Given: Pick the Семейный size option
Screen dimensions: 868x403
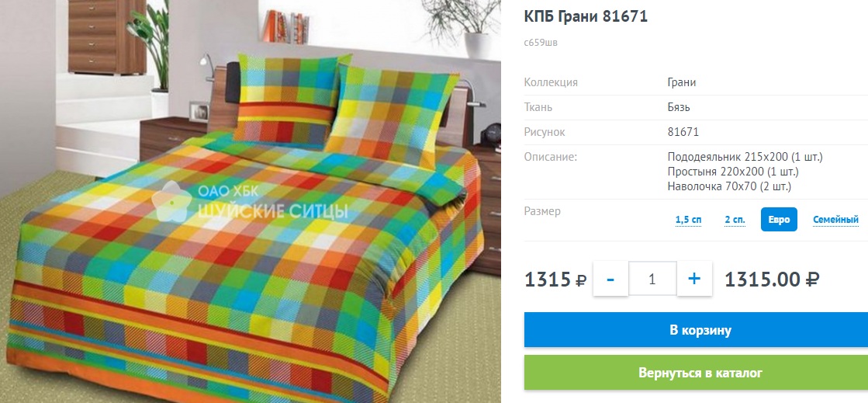Looking at the screenshot, I should tap(835, 220).
